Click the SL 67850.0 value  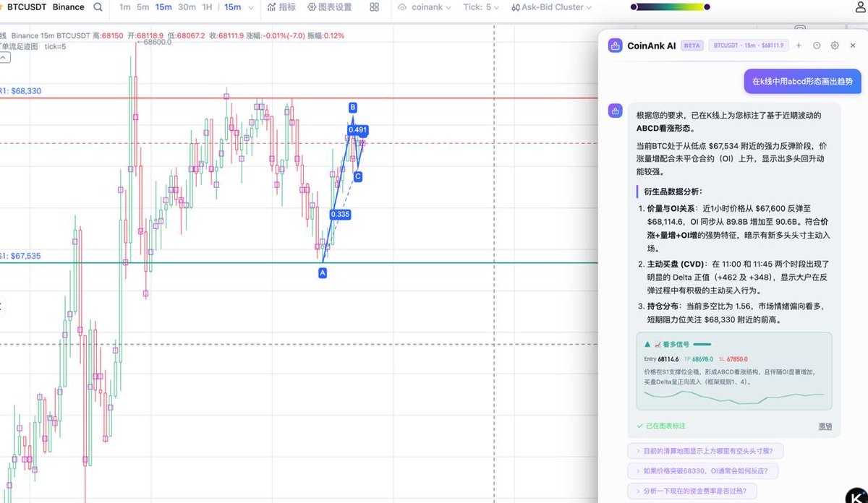click(x=738, y=358)
